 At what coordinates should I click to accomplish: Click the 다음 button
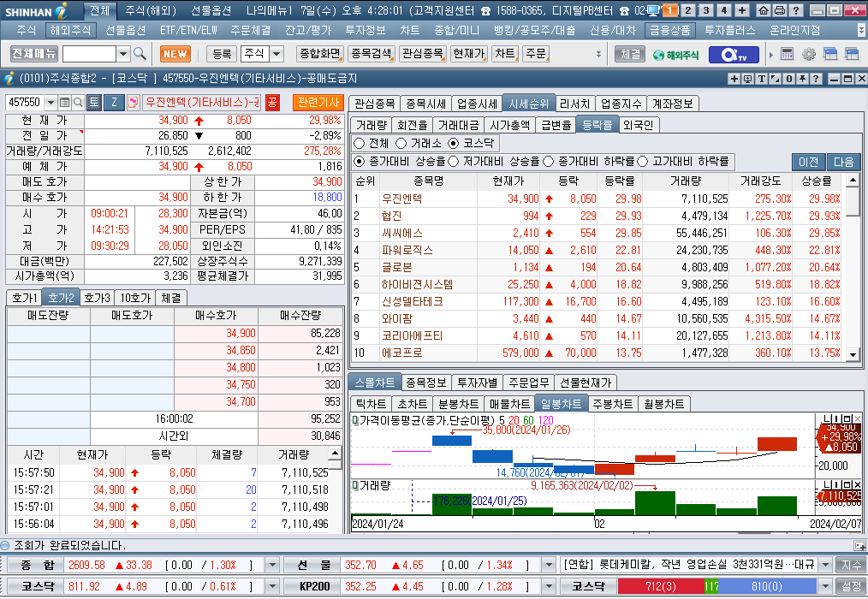click(844, 162)
